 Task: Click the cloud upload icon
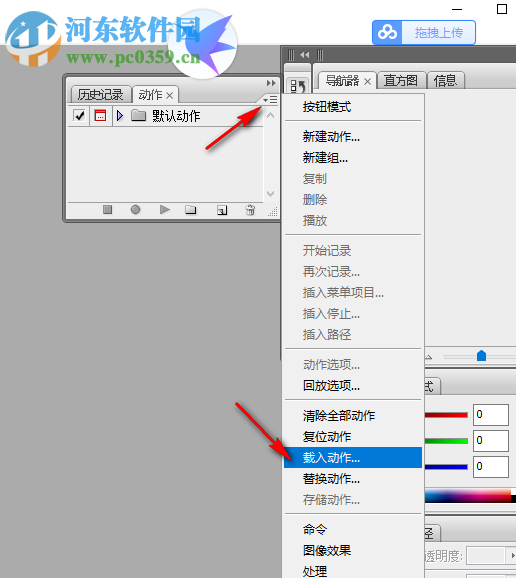click(387, 33)
